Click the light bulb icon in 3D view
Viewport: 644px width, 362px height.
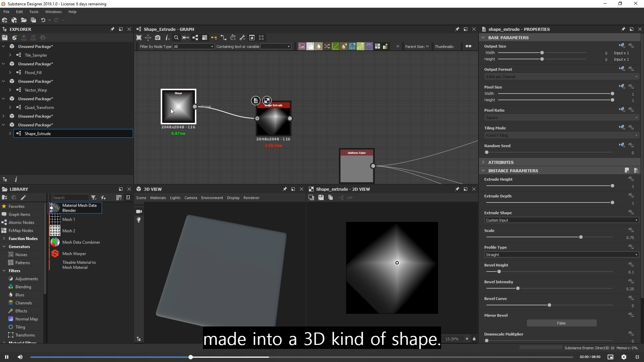coord(139,220)
